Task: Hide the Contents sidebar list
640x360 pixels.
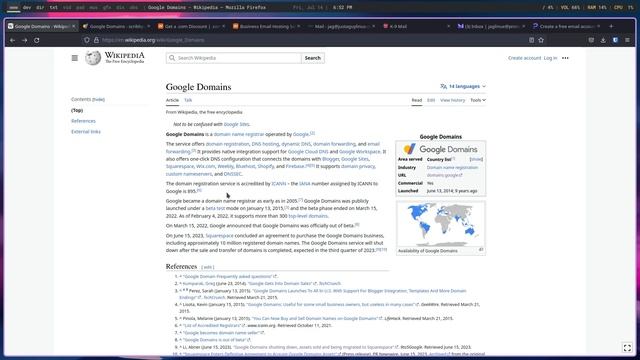Action: 98,100
